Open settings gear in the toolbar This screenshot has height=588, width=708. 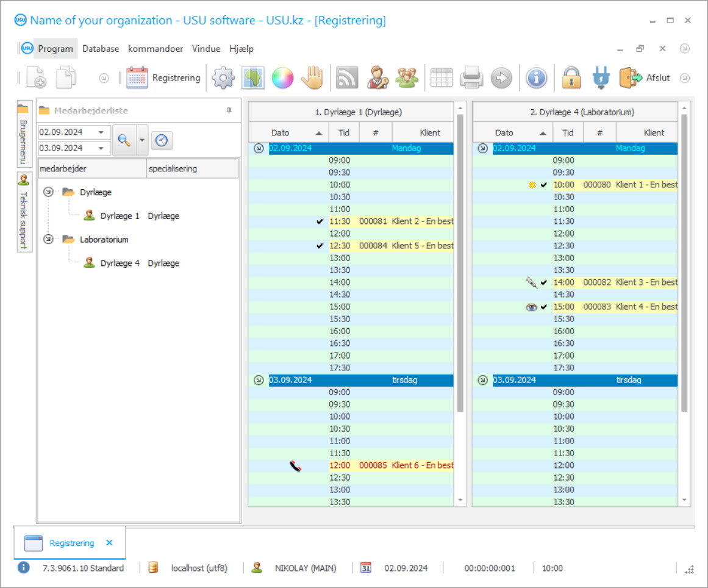click(223, 77)
